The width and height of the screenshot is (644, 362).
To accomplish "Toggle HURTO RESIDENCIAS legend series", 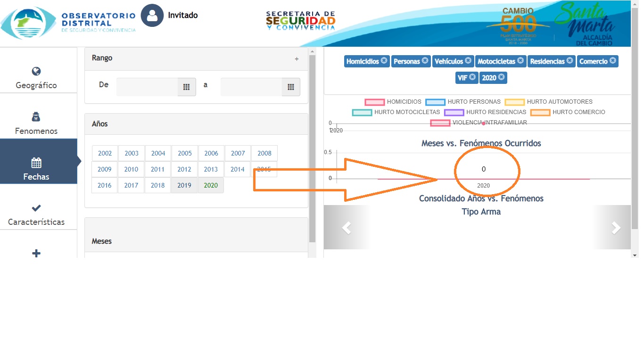I will pyautogui.click(x=485, y=112).
